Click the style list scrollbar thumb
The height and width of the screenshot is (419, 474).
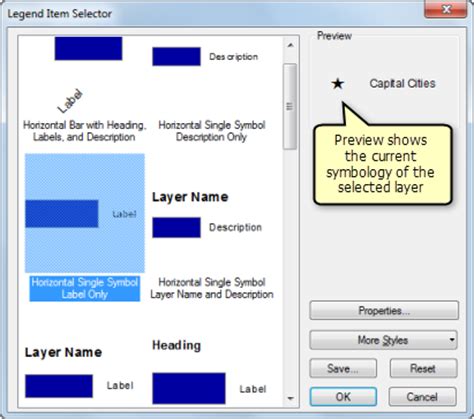point(290,106)
